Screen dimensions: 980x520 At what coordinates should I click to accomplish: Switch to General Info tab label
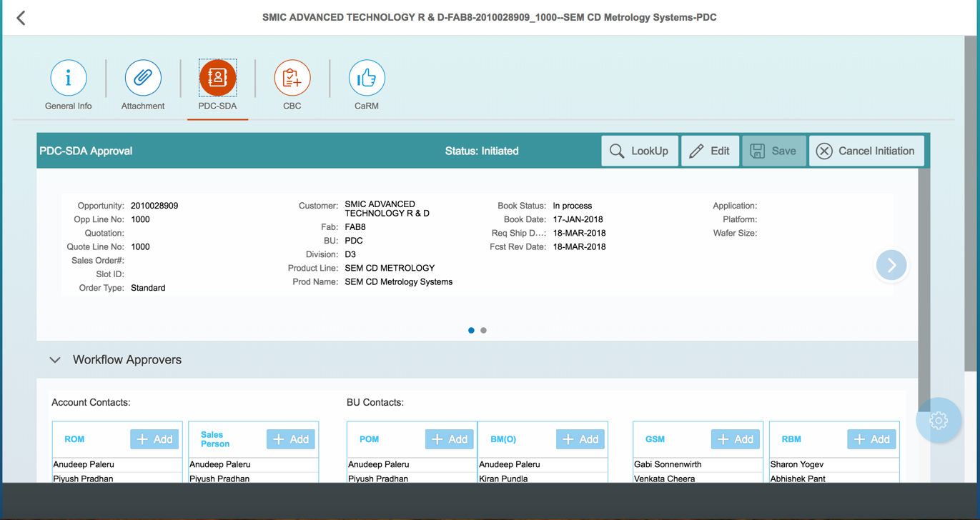click(69, 106)
